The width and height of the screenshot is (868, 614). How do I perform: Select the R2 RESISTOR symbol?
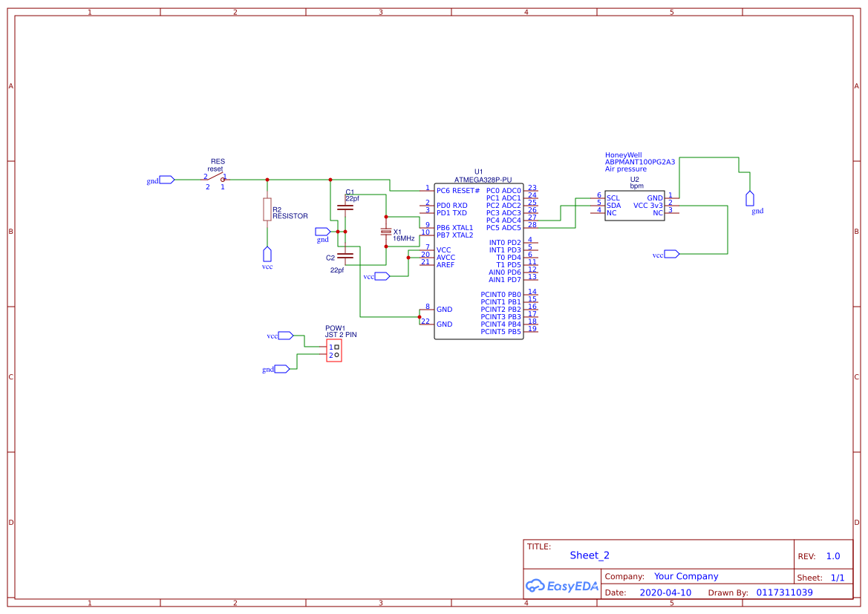[x=267, y=210]
